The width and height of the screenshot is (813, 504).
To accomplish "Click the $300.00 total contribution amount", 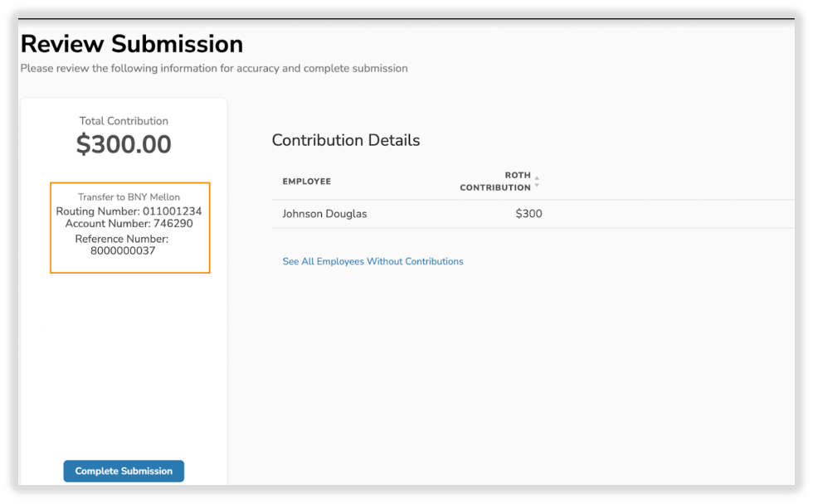I will [124, 144].
